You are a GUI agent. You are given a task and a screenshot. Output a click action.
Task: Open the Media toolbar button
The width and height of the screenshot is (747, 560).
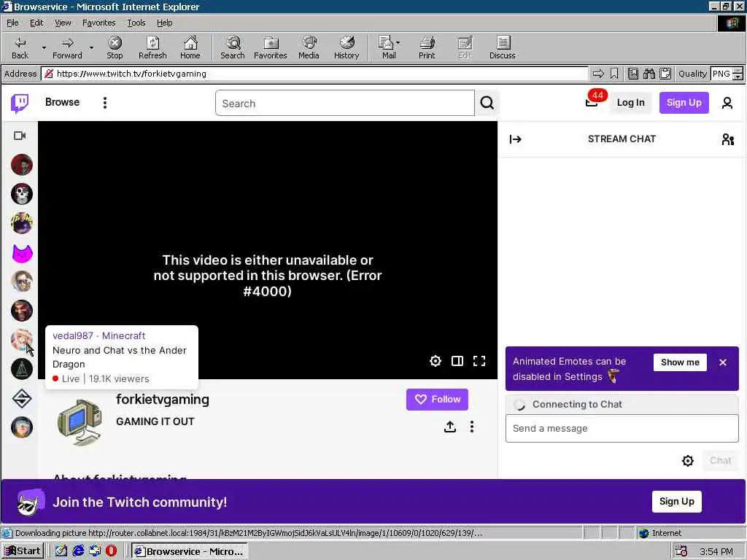pyautogui.click(x=309, y=47)
